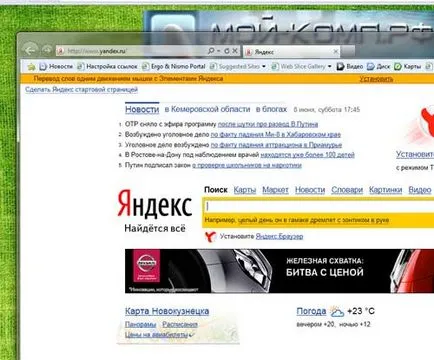Open the Видео bookmark in favorites bar
This screenshot has height=360, width=434.
pos(350,67)
